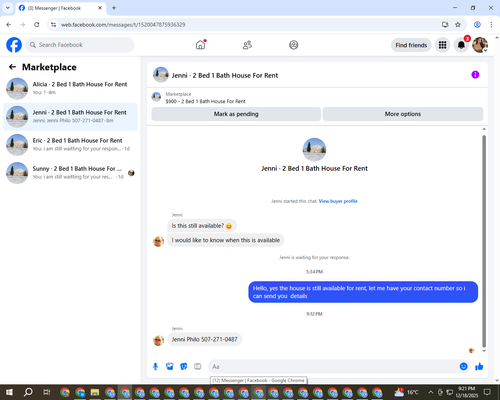Open the Home feed icon

[x=200, y=45]
